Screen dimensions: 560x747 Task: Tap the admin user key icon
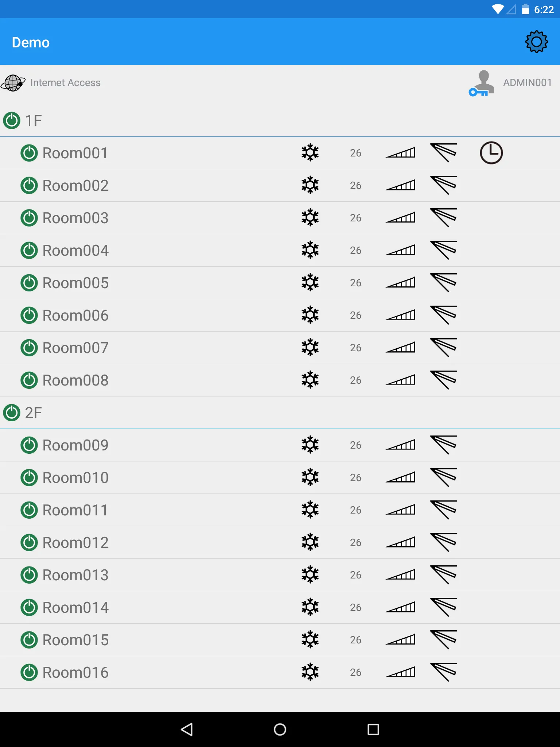[x=481, y=83]
